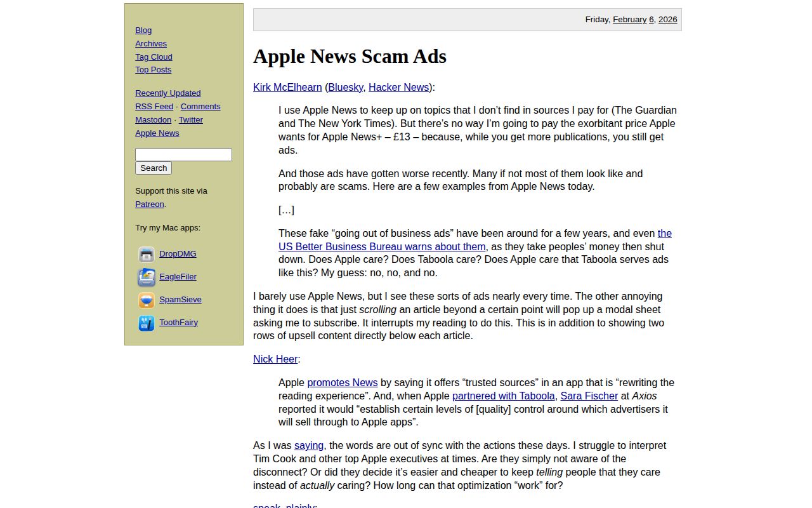Open Kirk McElhearn's article link
The height and width of the screenshot is (508, 812).
tap(287, 87)
